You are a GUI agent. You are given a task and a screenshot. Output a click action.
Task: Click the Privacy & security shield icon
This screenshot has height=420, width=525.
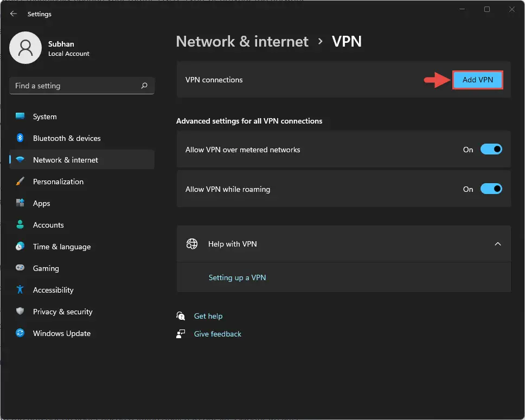tap(20, 311)
